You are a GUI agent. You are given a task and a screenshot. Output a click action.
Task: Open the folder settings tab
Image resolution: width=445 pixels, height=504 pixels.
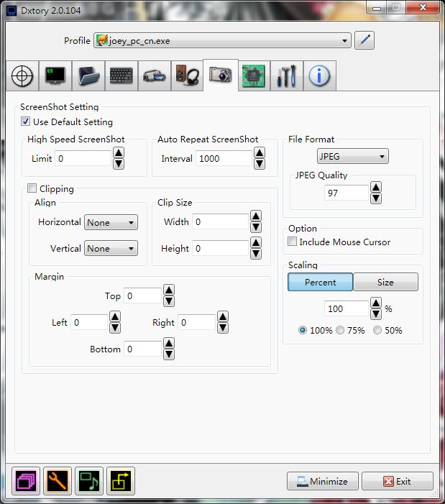88,75
